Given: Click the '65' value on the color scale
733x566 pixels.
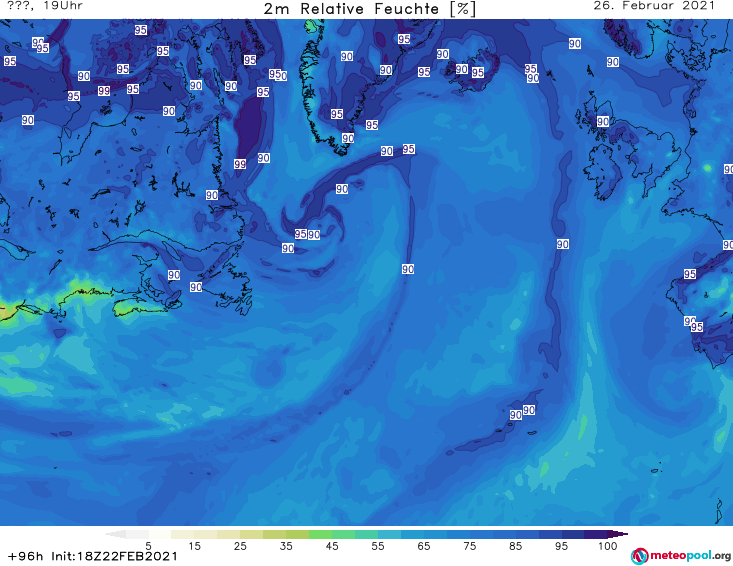Looking at the screenshot, I should point(424,546).
